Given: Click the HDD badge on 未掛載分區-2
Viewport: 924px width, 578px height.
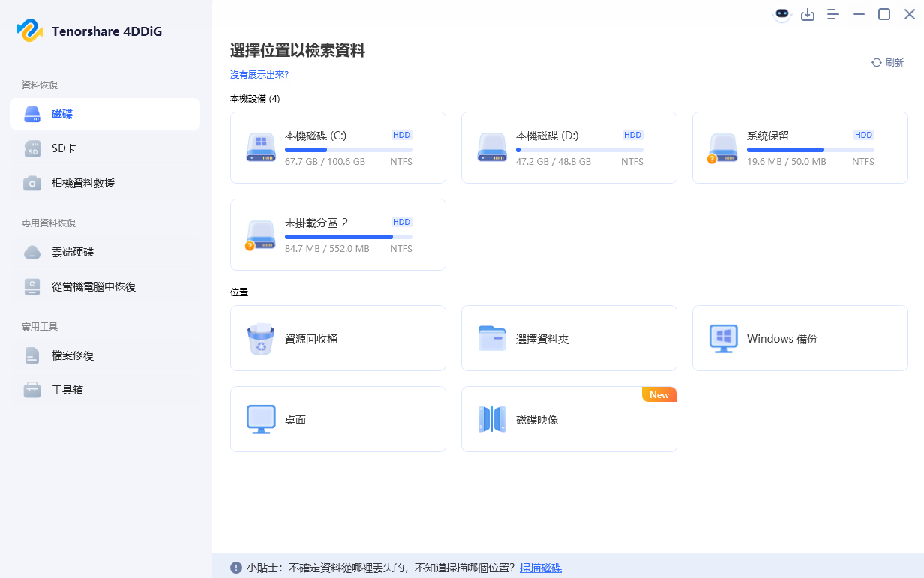Looking at the screenshot, I should [x=402, y=222].
